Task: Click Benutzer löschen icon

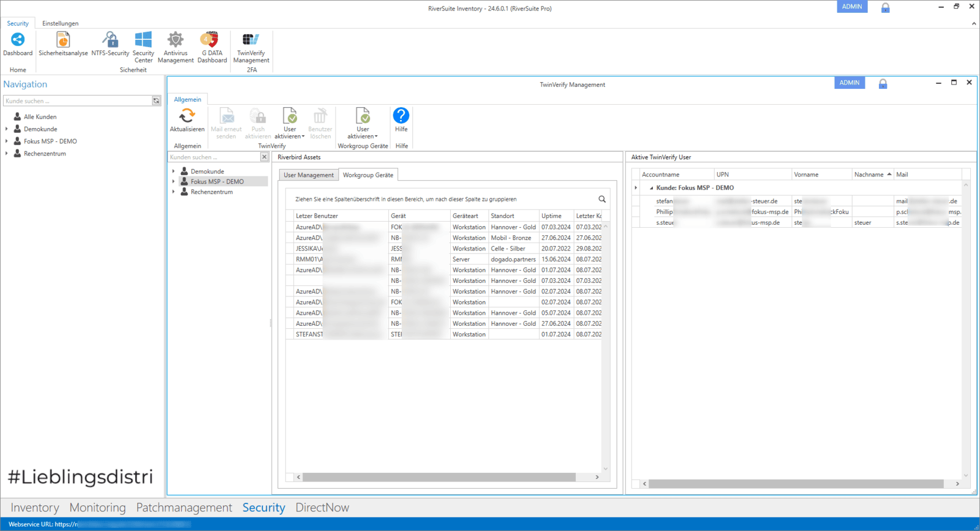Action: [320, 123]
